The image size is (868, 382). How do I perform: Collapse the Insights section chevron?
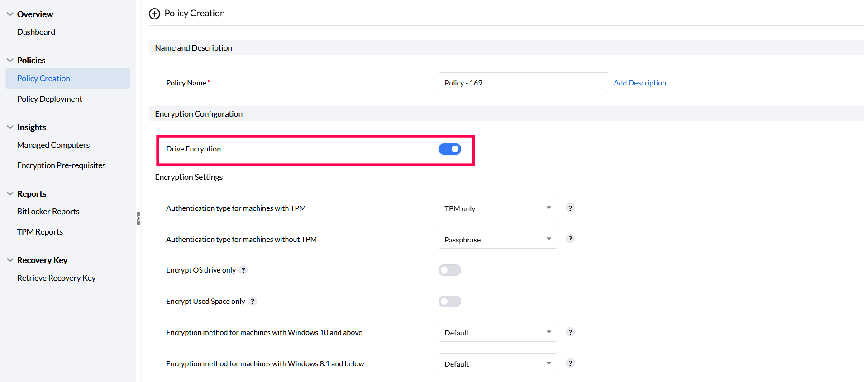10,127
